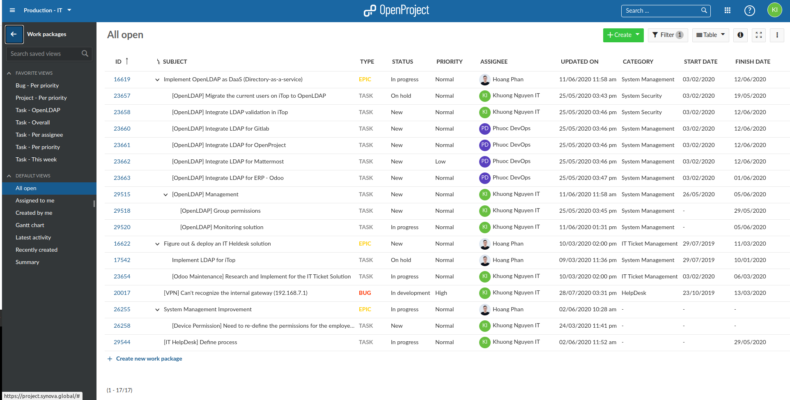Open the user avatar menu
790x400 pixels.
[x=774, y=10]
